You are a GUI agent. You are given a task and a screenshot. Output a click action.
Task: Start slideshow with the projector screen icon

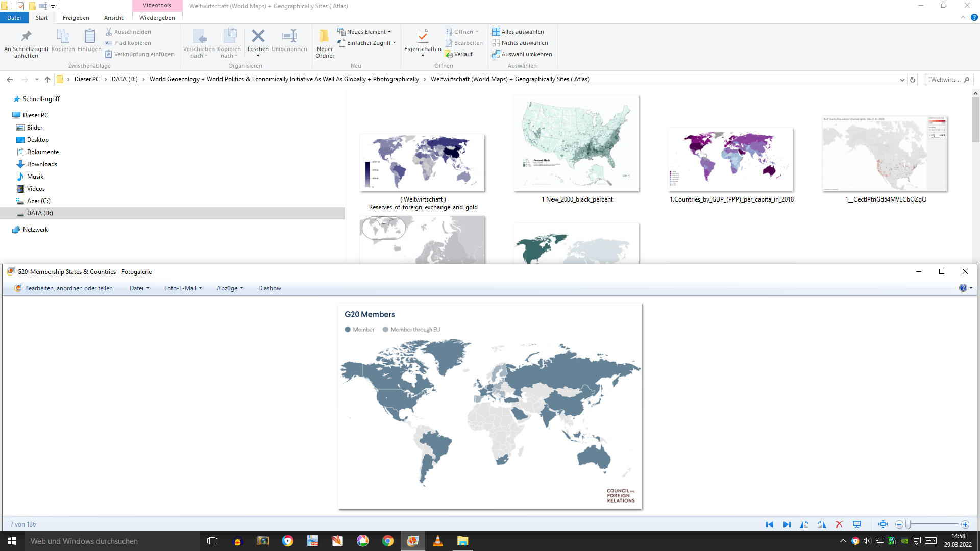857,524
